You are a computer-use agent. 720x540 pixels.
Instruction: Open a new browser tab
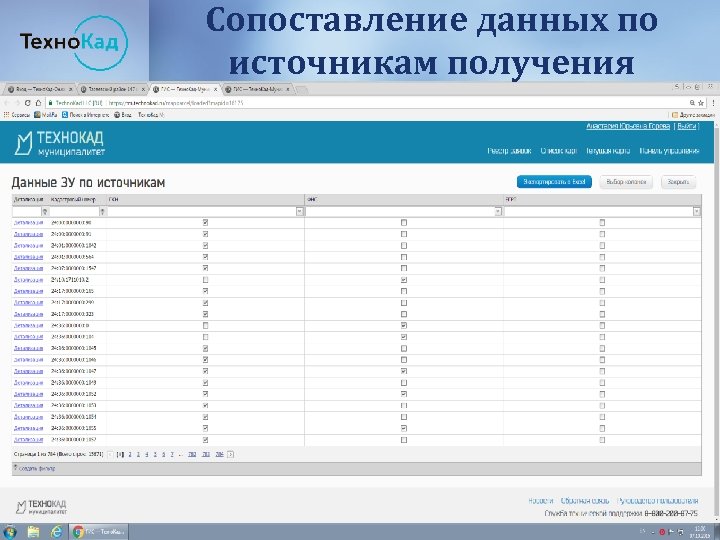(301, 90)
